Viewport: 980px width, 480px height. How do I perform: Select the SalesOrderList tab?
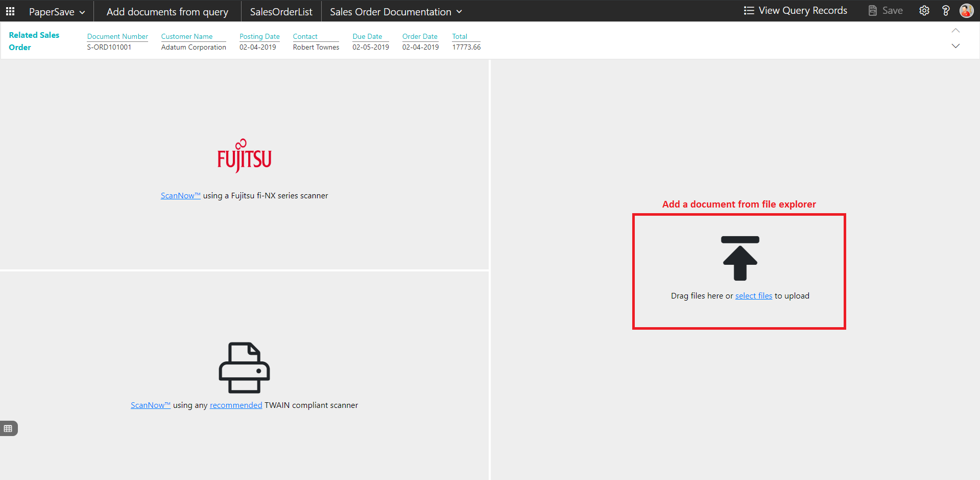point(281,12)
